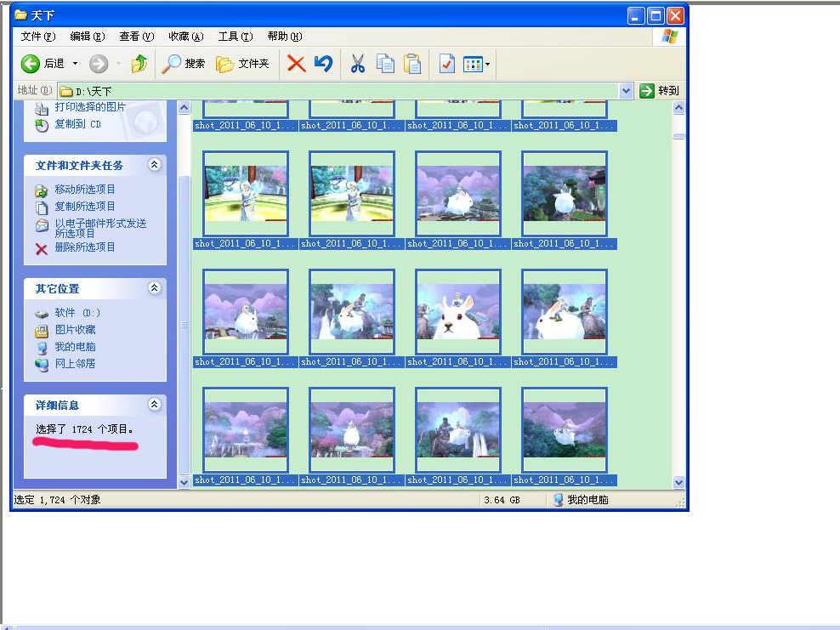Viewport: 840px width, 630px height.
Task: Open 图片收藏 under 其它位置
Action: pos(75,330)
